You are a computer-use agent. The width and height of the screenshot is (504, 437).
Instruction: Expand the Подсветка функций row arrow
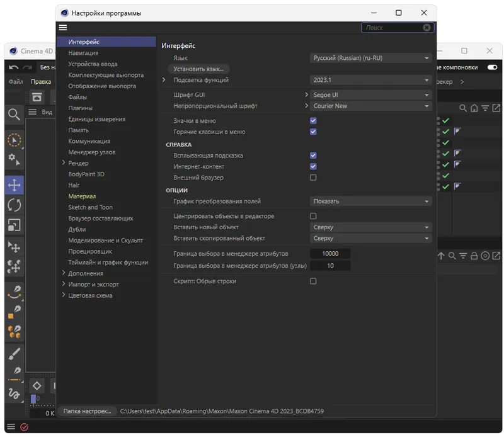164,80
